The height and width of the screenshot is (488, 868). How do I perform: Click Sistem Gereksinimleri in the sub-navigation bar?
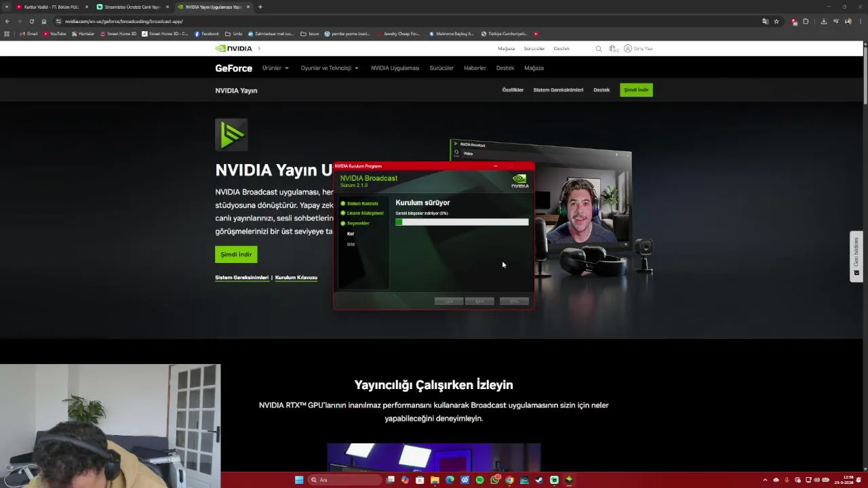[x=558, y=89]
